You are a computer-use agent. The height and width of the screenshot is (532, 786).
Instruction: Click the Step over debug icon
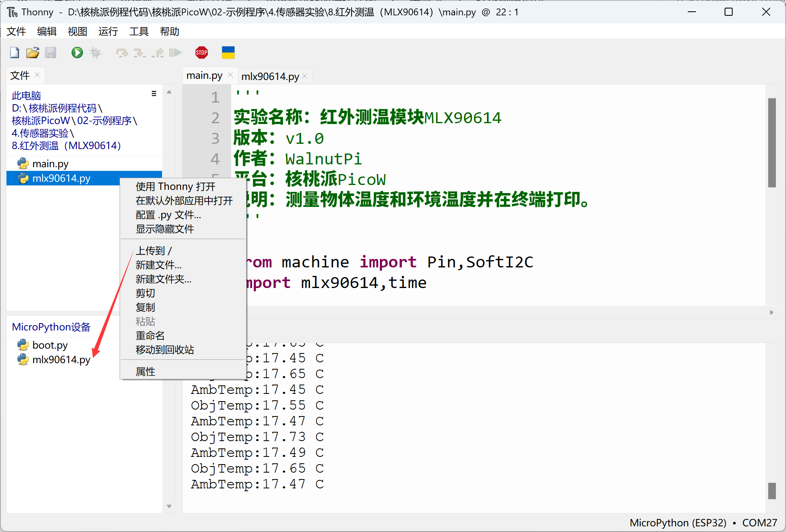(121, 53)
